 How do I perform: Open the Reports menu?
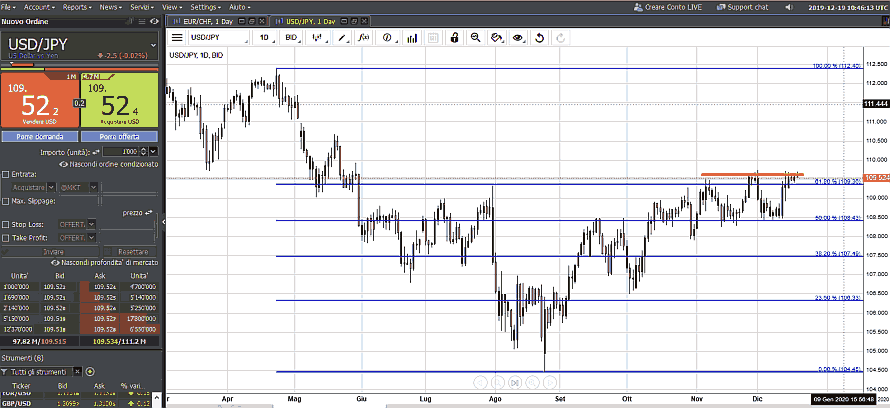[77, 7]
